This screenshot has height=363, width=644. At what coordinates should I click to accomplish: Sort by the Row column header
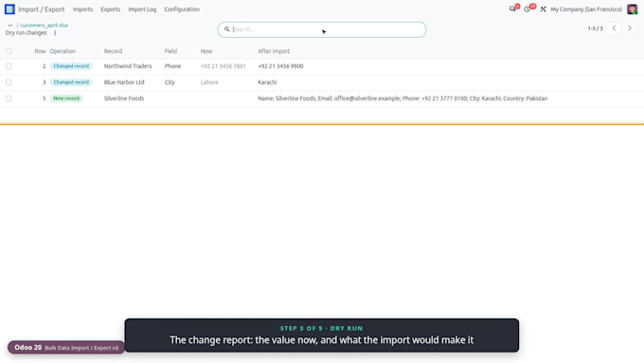coord(40,51)
